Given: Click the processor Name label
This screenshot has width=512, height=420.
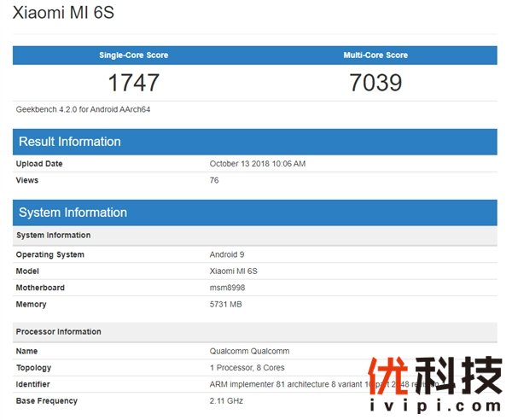Looking at the screenshot, I should click(26, 351).
